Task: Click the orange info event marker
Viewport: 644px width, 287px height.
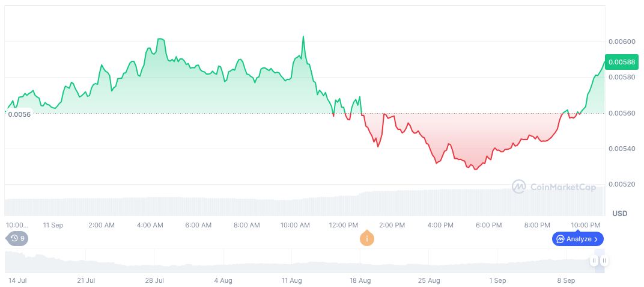Action: click(x=366, y=238)
